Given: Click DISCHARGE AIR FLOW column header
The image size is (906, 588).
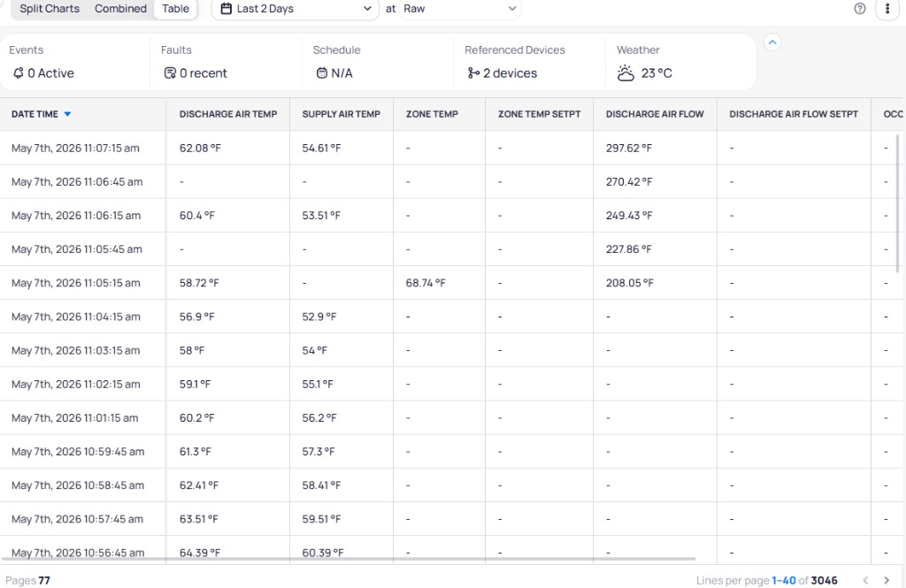Looking at the screenshot, I should click(x=655, y=114).
